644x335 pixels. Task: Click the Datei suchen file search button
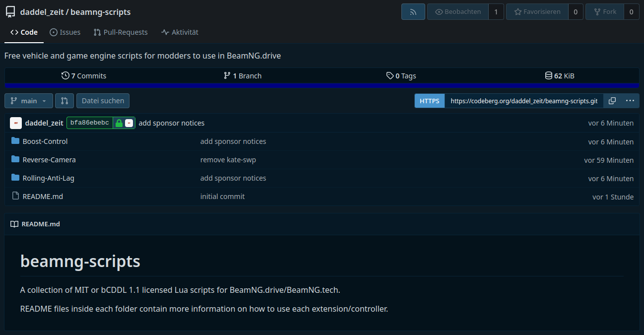click(x=103, y=101)
